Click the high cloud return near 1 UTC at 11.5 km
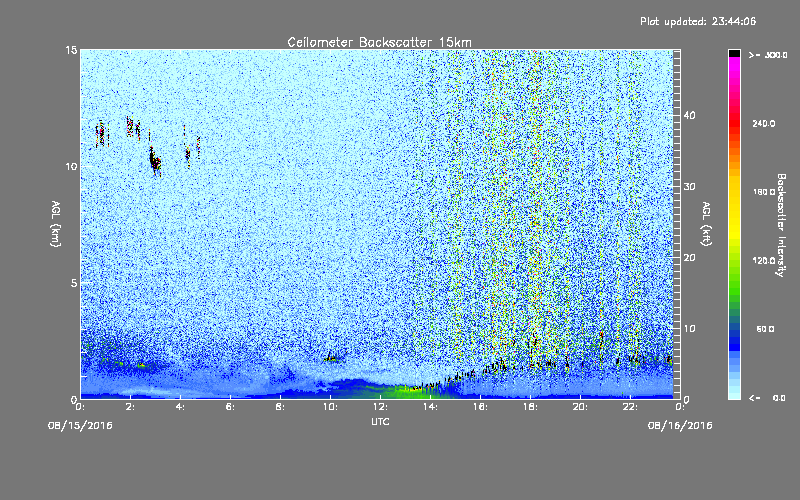The height and width of the screenshot is (500, 800). [x=102, y=134]
